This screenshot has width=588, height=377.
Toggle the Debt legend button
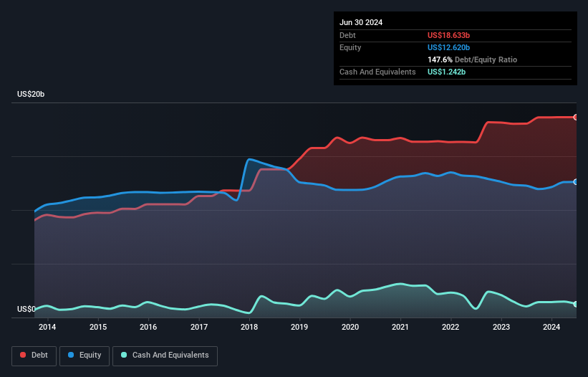click(34, 355)
